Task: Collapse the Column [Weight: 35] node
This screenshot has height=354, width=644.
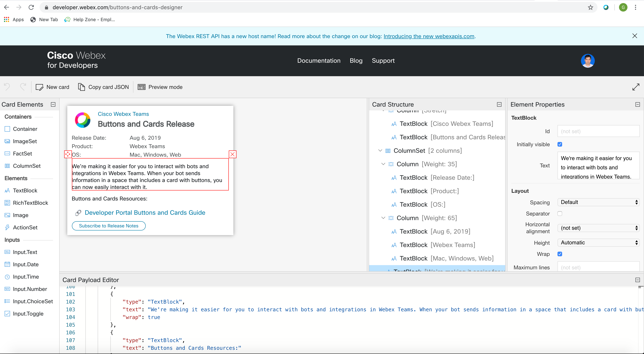Action: 383,164
